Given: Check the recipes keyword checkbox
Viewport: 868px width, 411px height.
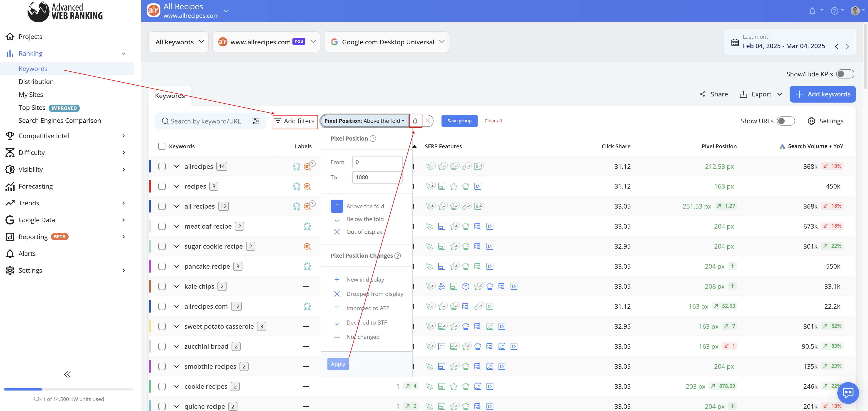Looking at the screenshot, I should [162, 187].
